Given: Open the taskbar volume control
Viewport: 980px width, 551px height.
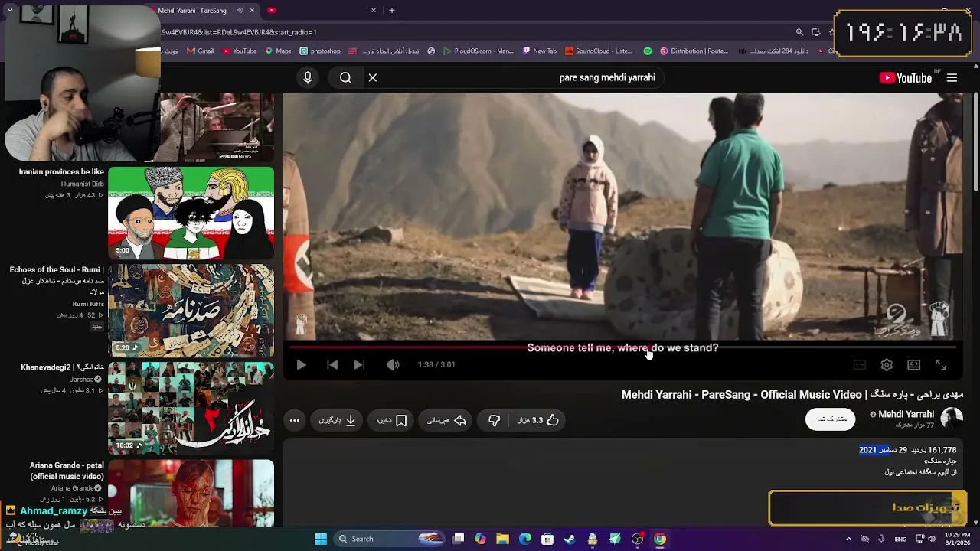Looking at the screenshot, I should point(932,539).
